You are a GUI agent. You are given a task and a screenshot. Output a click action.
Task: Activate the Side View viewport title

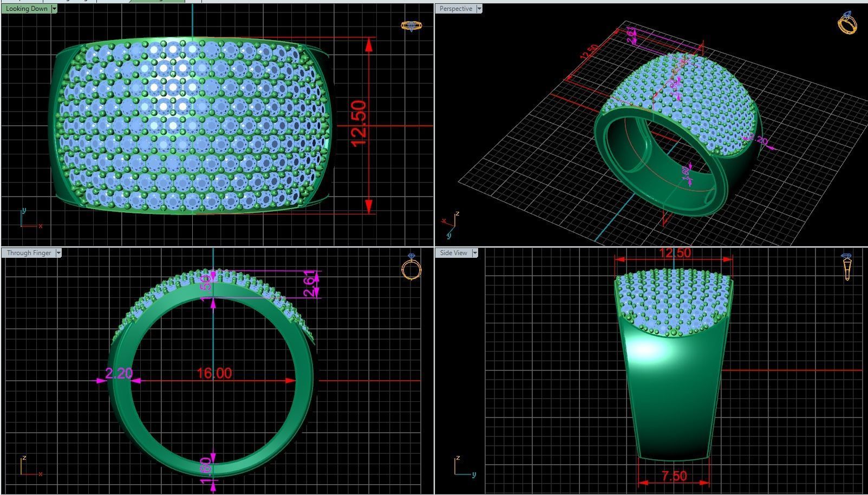(454, 253)
